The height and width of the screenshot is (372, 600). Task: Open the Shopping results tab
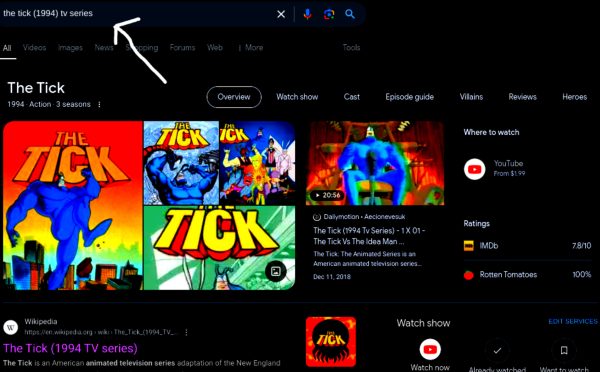[142, 47]
